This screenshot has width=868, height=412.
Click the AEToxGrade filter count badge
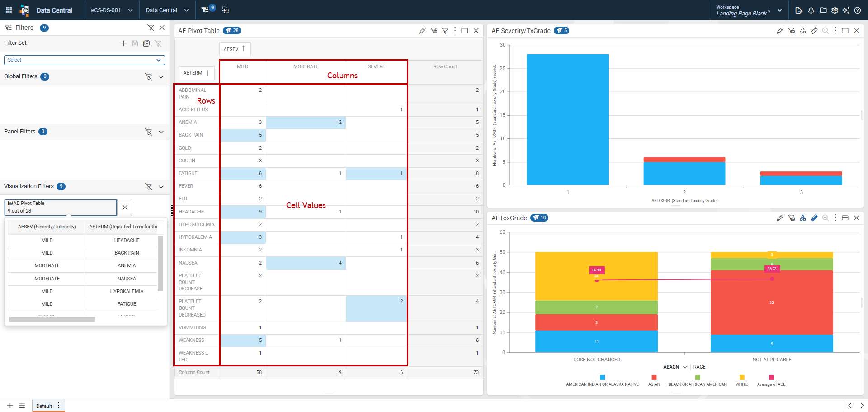coord(539,218)
